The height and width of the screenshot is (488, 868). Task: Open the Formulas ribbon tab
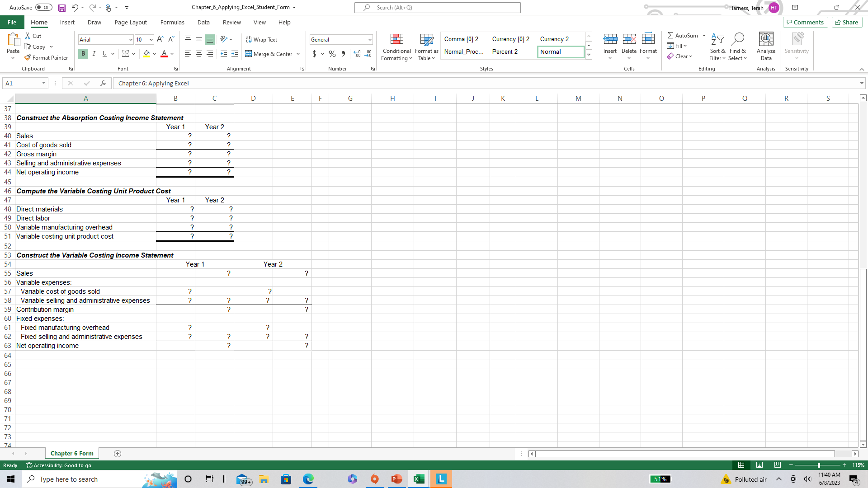pos(172,22)
